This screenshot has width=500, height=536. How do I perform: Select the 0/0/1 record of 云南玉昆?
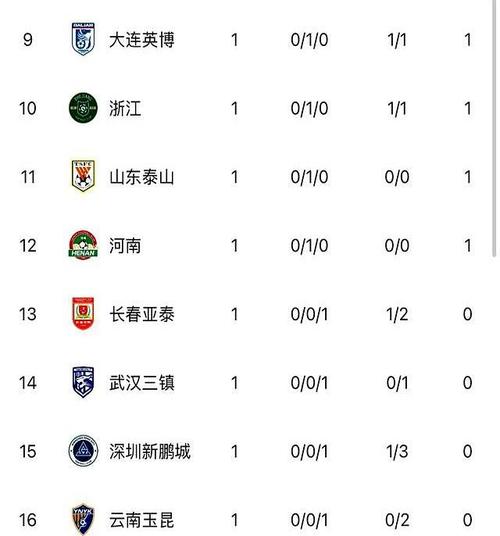point(309,520)
